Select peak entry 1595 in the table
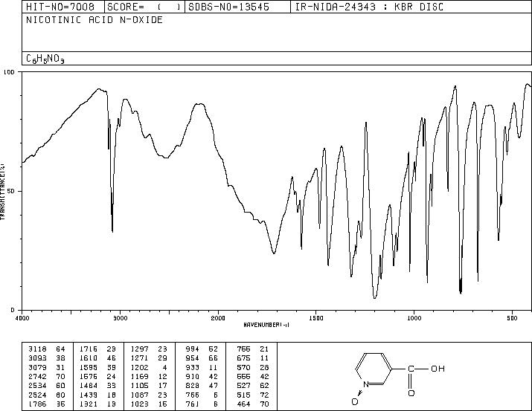The width and height of the screenshot is (532, 411). 89,367
